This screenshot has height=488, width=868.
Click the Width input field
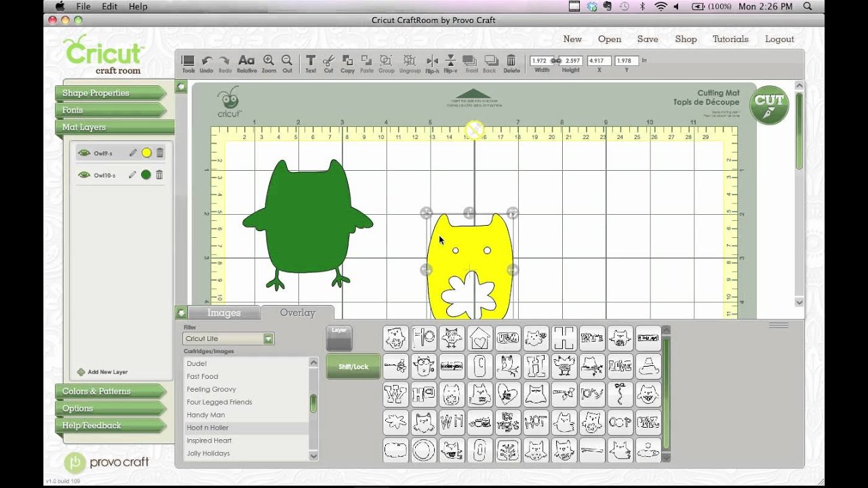pyautogui.click(x=541, y=60)
